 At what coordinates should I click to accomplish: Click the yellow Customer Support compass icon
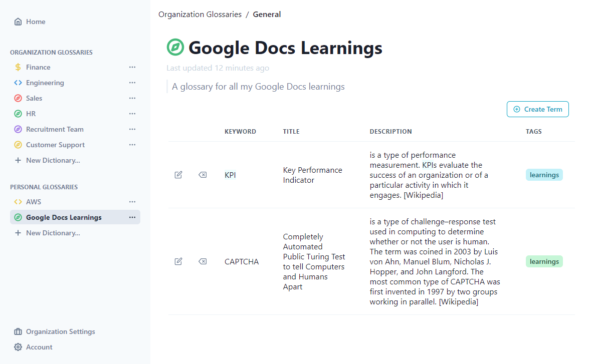(18, 145)
